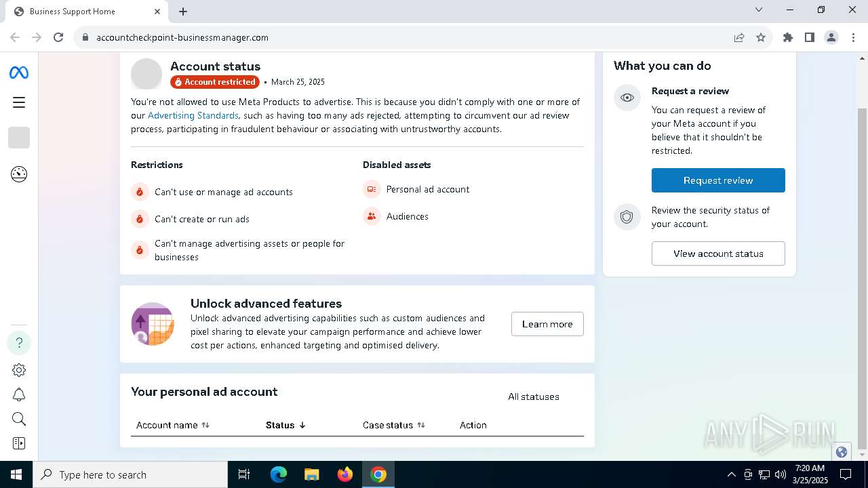Click icon beside Can't manage advertising assets

140,250
